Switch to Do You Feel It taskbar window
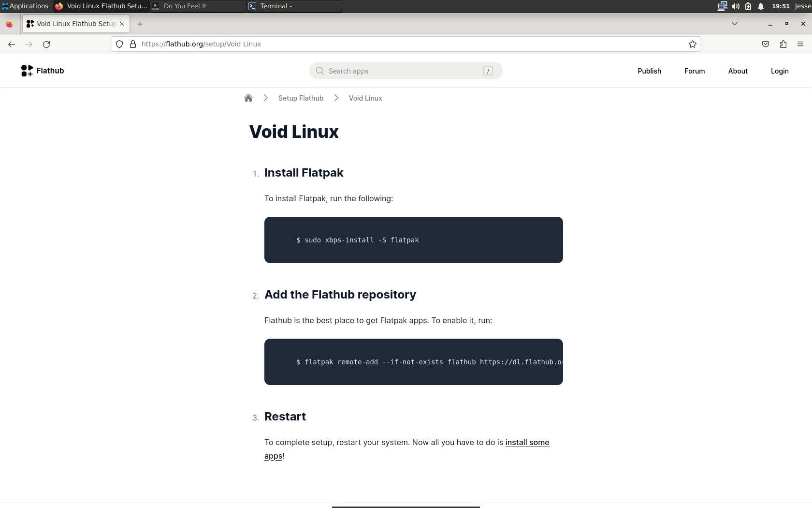The height and width of the screenshot is (508, 812). (198, 6)
